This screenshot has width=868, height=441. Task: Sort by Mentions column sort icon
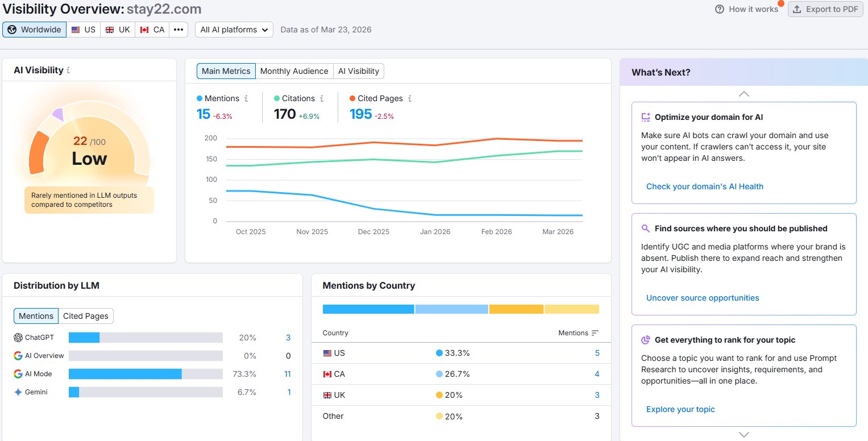coord(595,333)
